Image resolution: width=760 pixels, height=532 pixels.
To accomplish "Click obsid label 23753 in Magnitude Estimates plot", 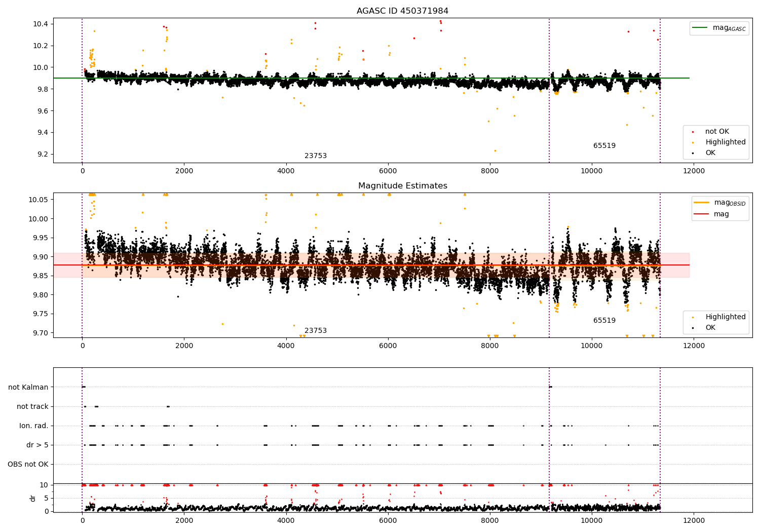I will (x=316, y=331).
